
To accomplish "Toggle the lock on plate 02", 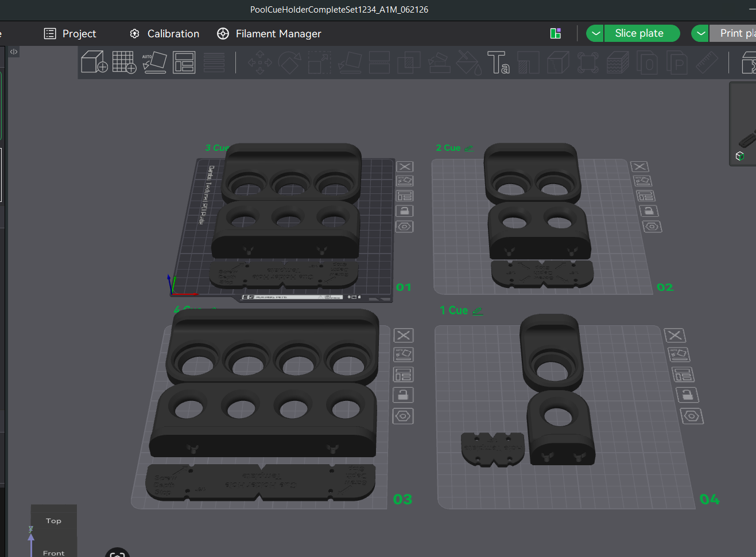I will point(649,211).
